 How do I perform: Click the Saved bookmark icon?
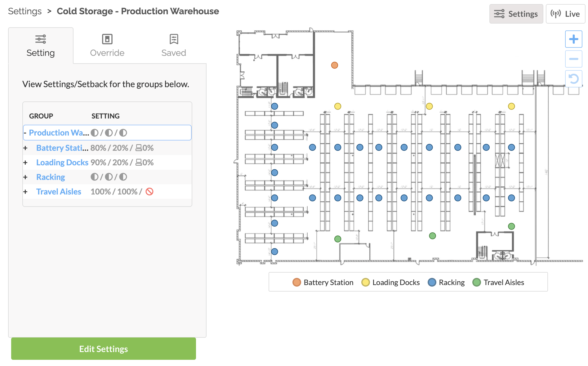click(174, 39)
